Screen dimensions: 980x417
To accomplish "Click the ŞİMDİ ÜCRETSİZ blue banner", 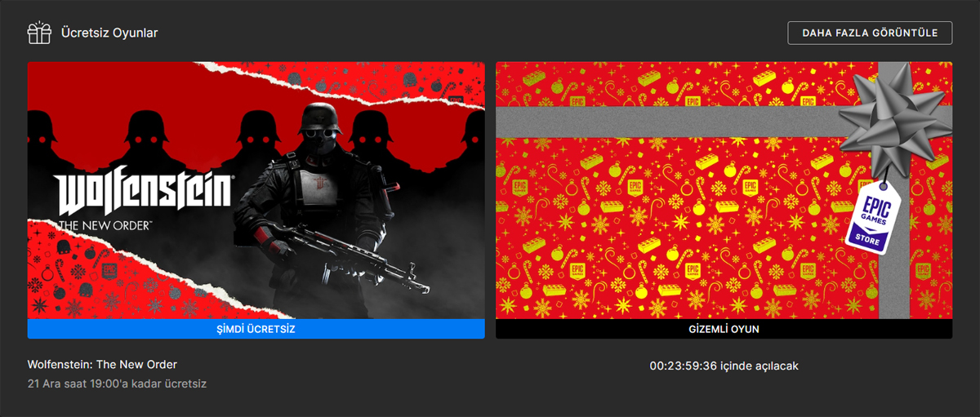I will 256,329.
